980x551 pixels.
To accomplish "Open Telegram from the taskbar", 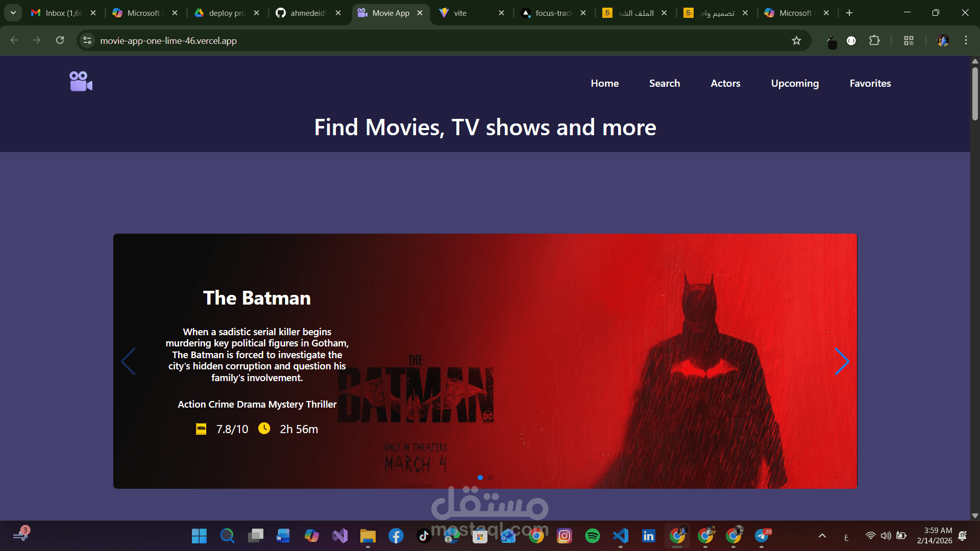I will click(762, 536).
